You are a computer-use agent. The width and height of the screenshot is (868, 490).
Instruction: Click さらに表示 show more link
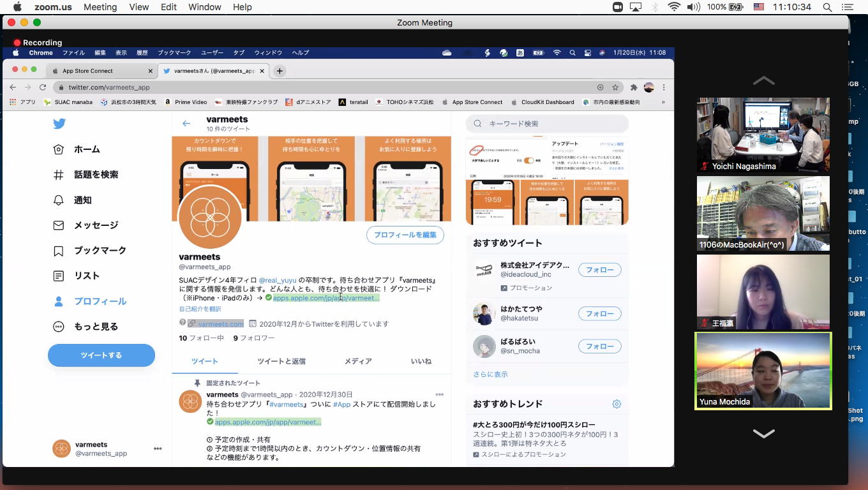coord(490,375)
